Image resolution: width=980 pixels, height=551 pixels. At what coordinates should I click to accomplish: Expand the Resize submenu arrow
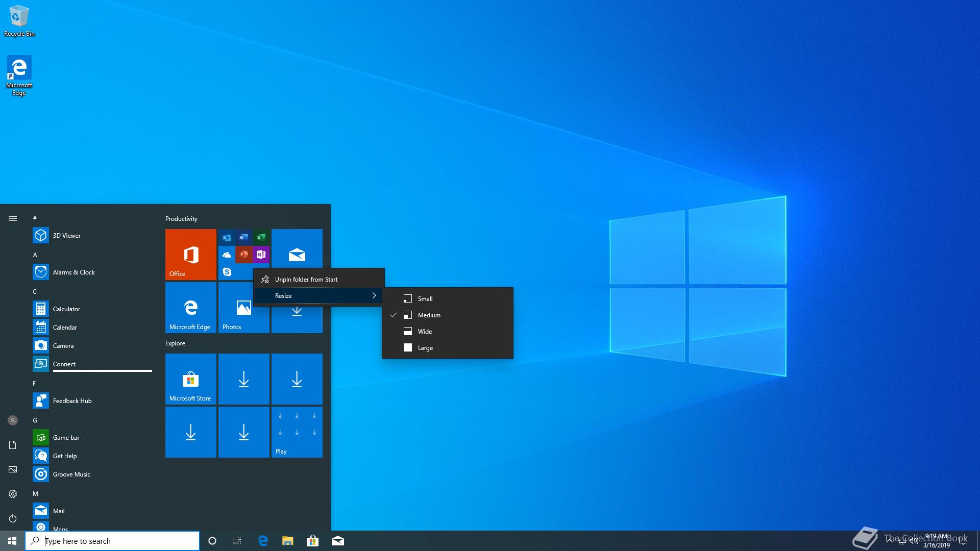pos(374,295)
